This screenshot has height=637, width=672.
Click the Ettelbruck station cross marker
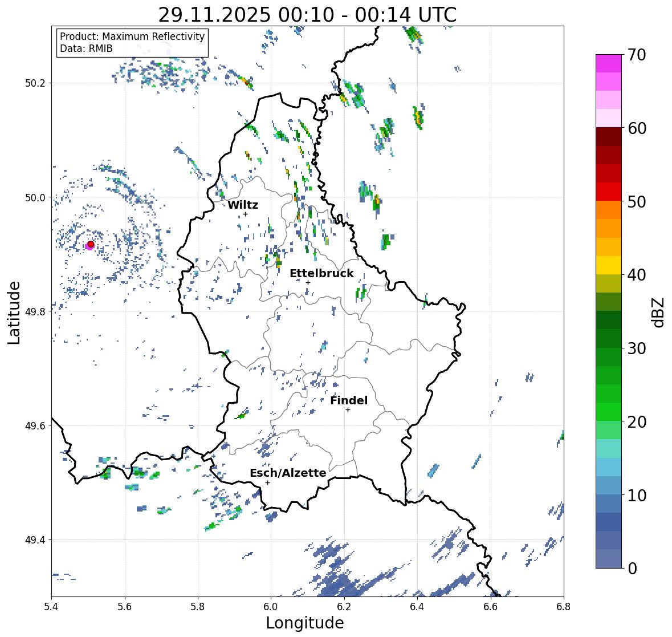(308, 282)
